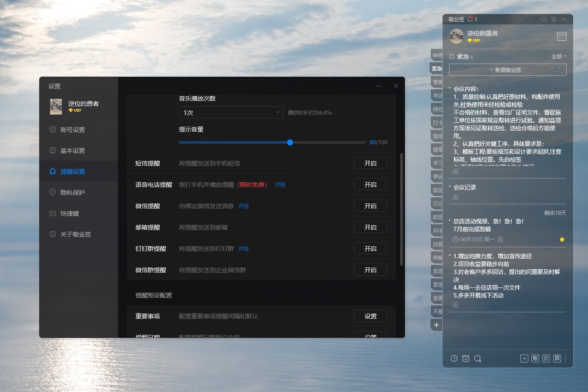Image resolution: width=588 pixels, height=392 pixels.
Task: Click the user avatar in the settings sidebar
Action: (56, 107)
